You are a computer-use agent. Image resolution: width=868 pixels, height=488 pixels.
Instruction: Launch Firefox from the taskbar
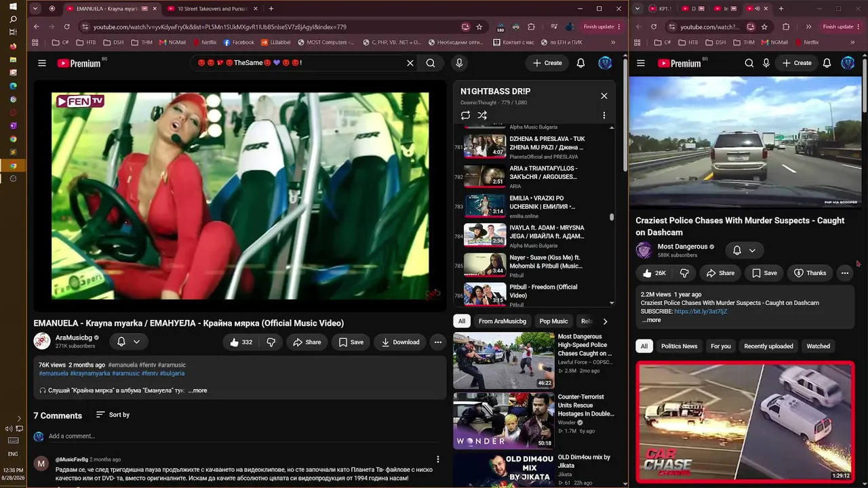tap(13, 46)
